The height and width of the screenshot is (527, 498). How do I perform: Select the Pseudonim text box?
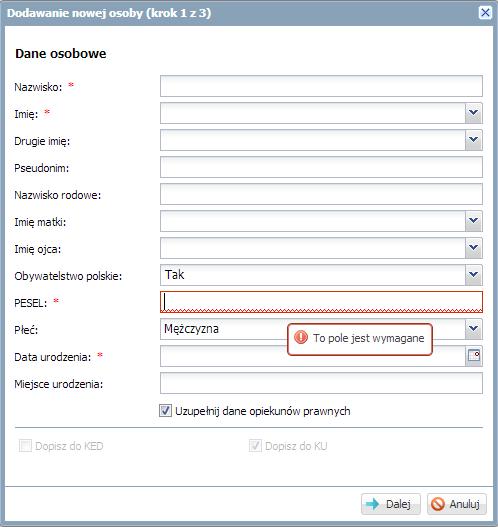(x=321, y=167)
